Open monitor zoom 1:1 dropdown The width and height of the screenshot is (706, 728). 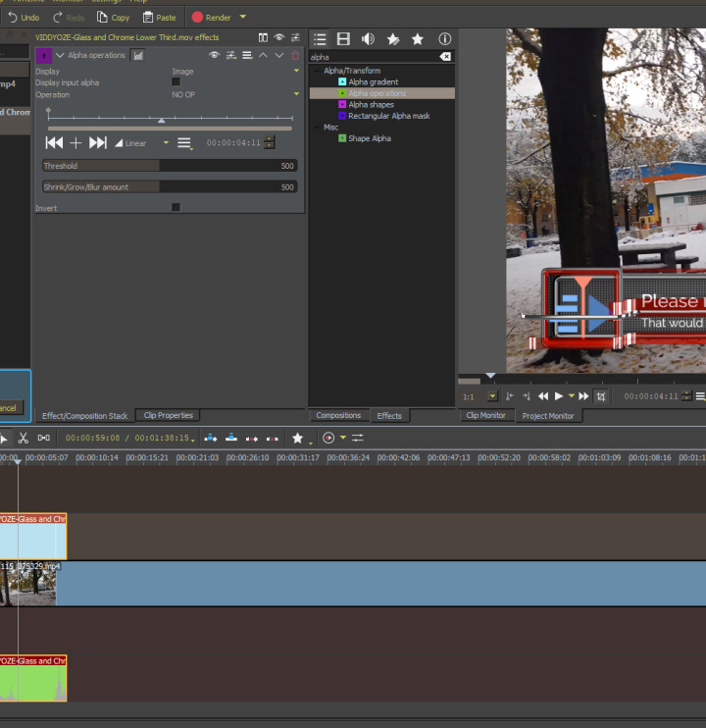492,396
